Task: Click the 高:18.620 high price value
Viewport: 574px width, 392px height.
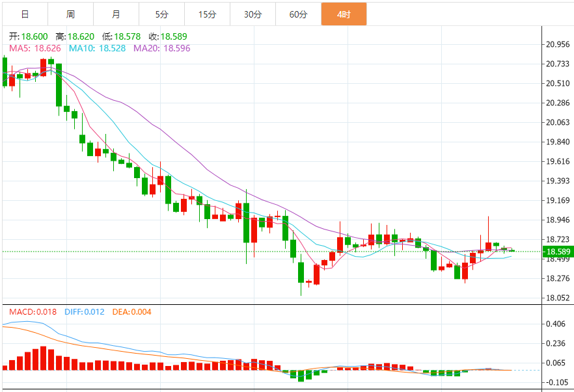Action: (75, 36)
